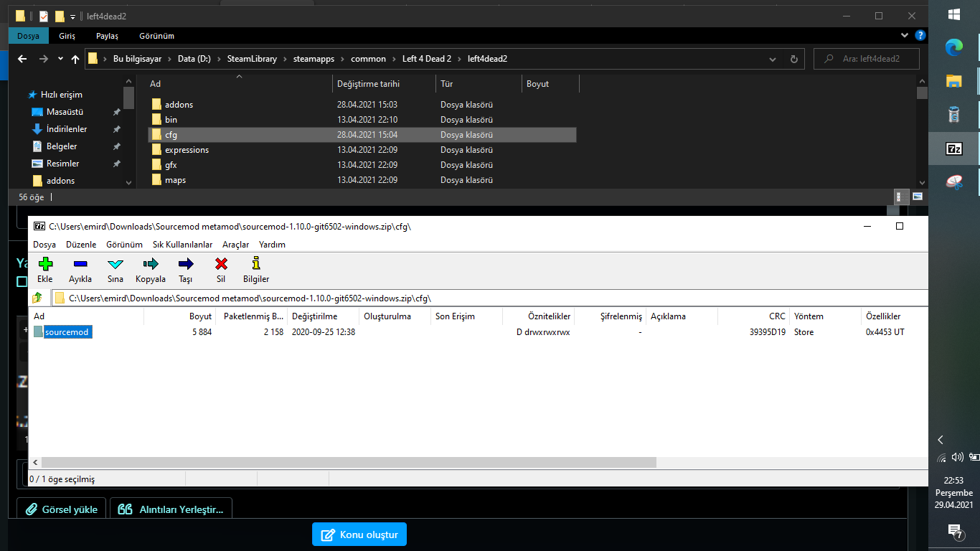
Task: Click the pin icon beside Masaüstü
Action: (117, 112)
